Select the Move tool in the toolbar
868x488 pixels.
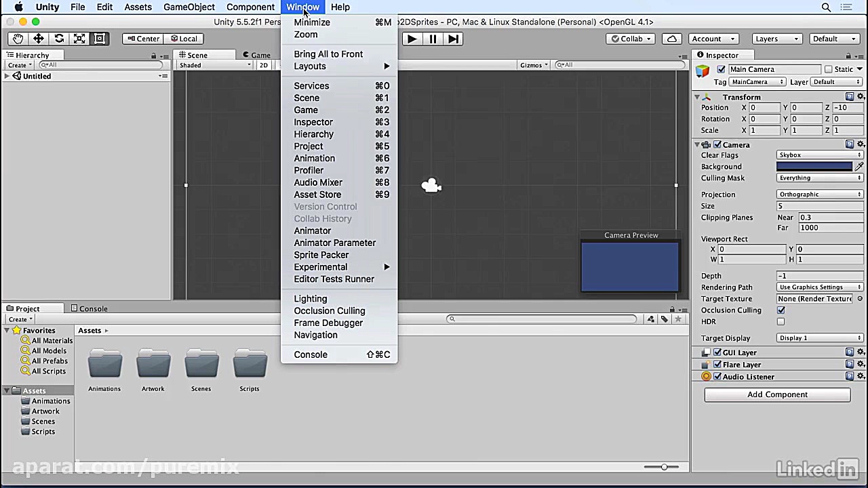tap(39, 39)
